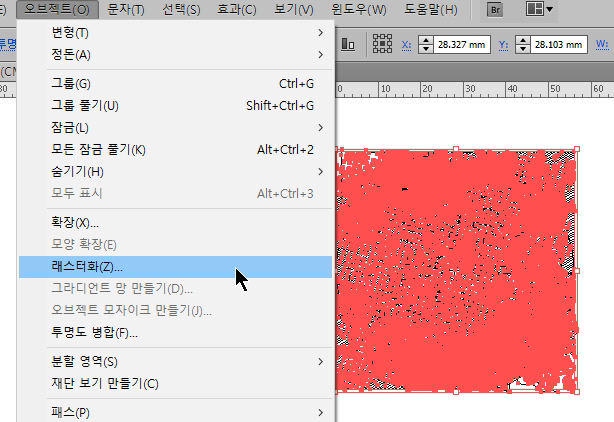The width and height of the screenshot is (614, 422).
Task: Select 확장(X)... menu item
Action: (x=175, y=223)
